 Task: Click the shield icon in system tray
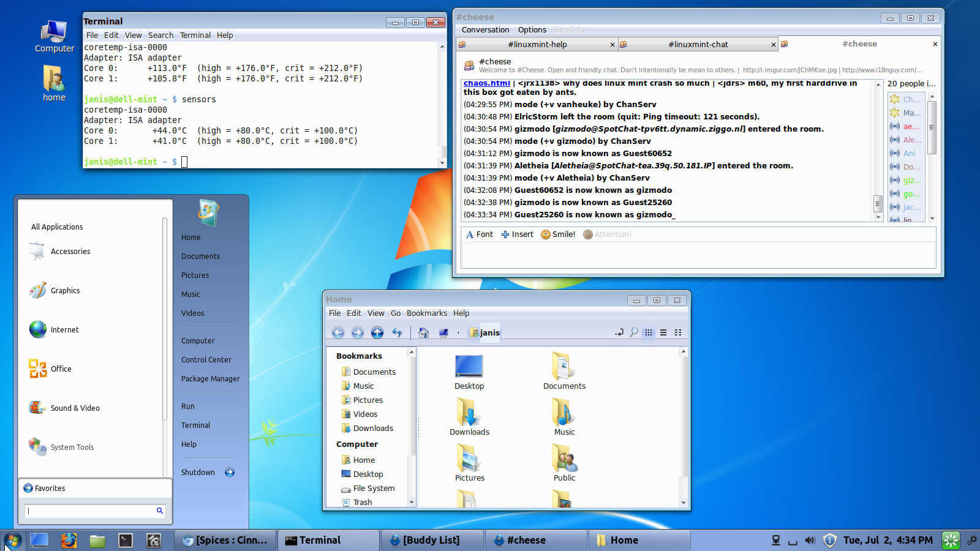point(829,540)
